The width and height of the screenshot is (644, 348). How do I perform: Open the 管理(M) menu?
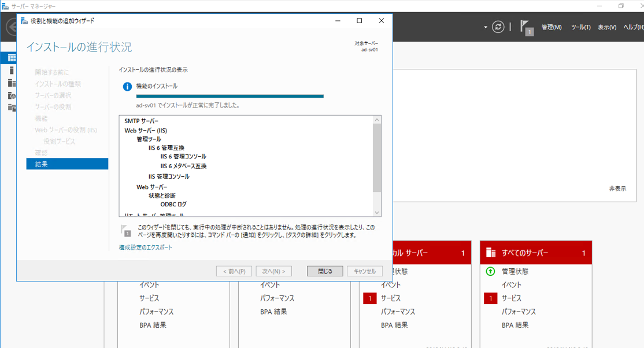[551, 27]
